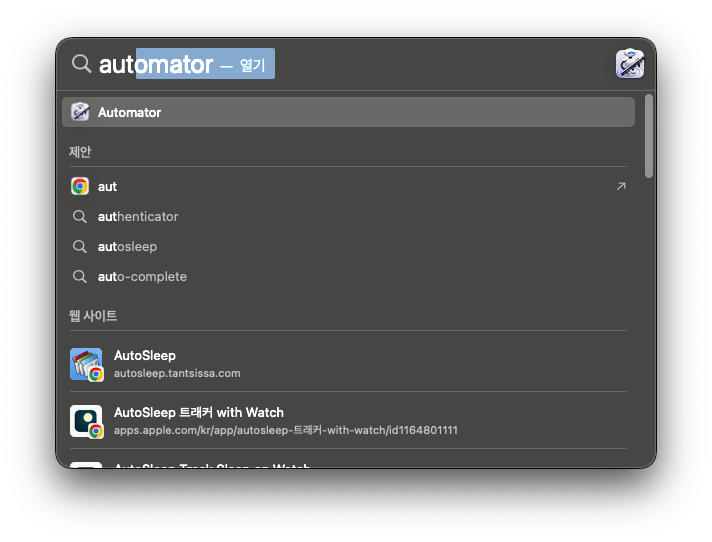Open AutoSleep 트래커 with Watch result
Viewport: 712px width, 542px height.
(348, 420)
